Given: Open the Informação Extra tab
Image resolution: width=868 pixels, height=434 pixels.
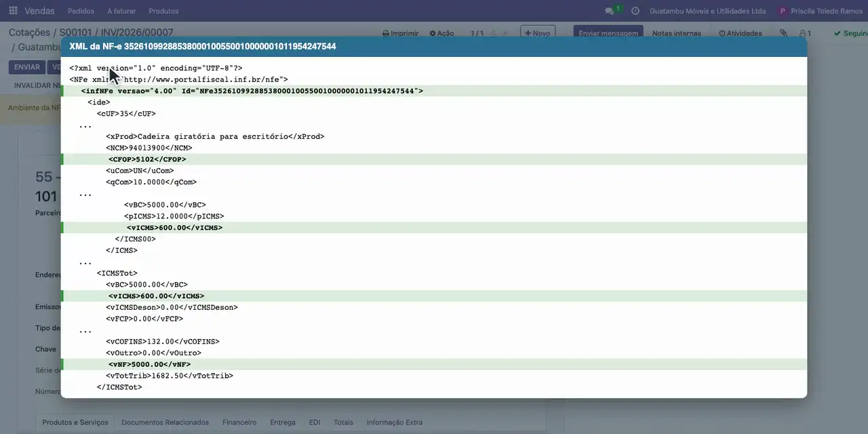Looking at the screenshot, I should click(395, 422).
